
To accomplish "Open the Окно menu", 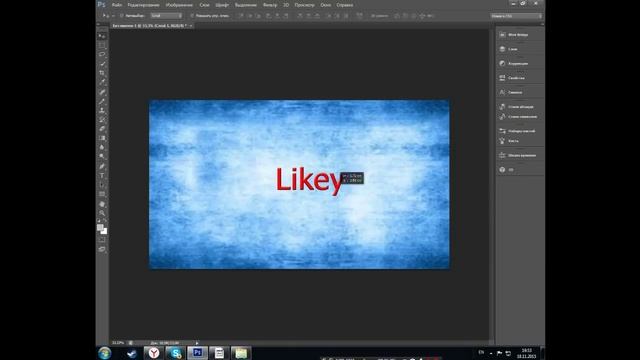I will (326, 5).
